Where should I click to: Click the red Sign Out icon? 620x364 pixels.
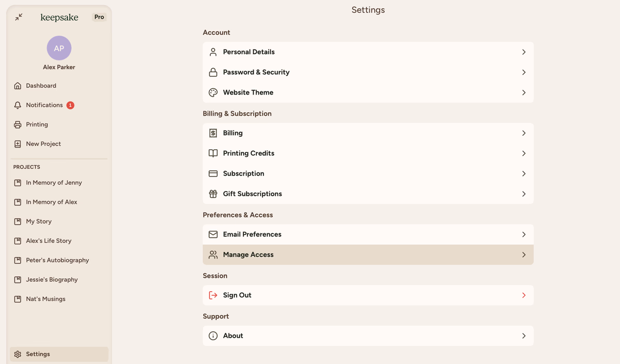pos(213,295)
